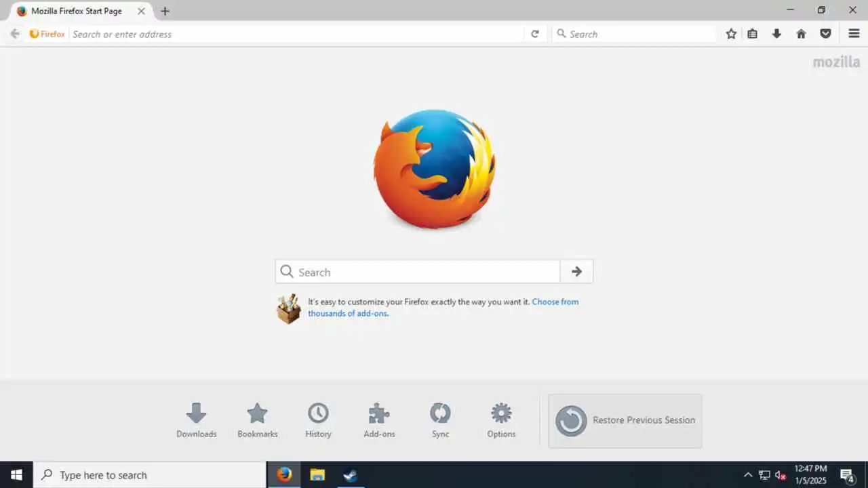
Task: Show your bookmarks list icon in toolbar
Action: (753, 34)
